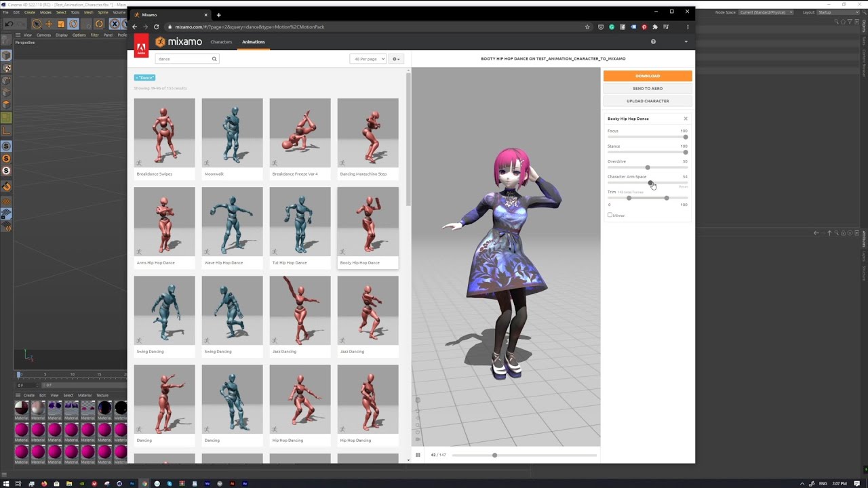Select the Tut Hip Hop Dance thumbnail
Viewport: 868px width, 488px height.
(x=300, y=222)
